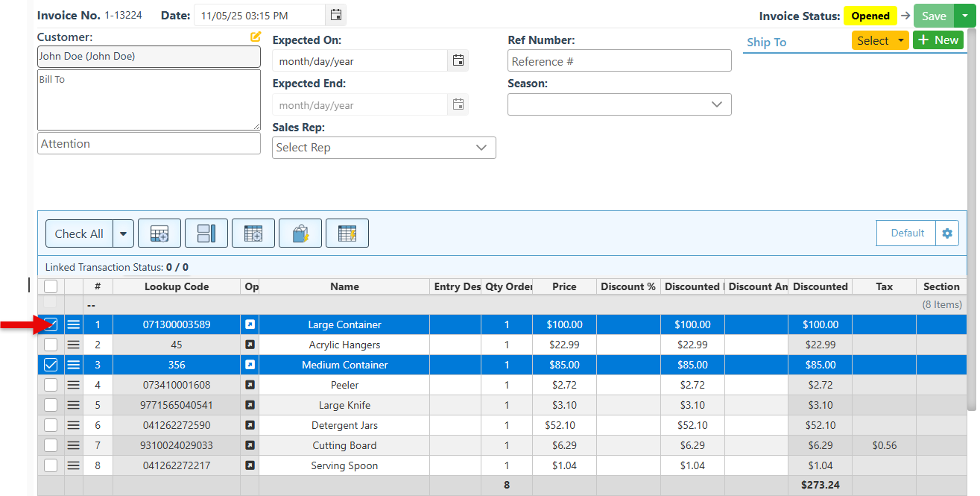980x496 pixels.
Task: Click the edit customer pencil icon
Action: tap(256, 37)
